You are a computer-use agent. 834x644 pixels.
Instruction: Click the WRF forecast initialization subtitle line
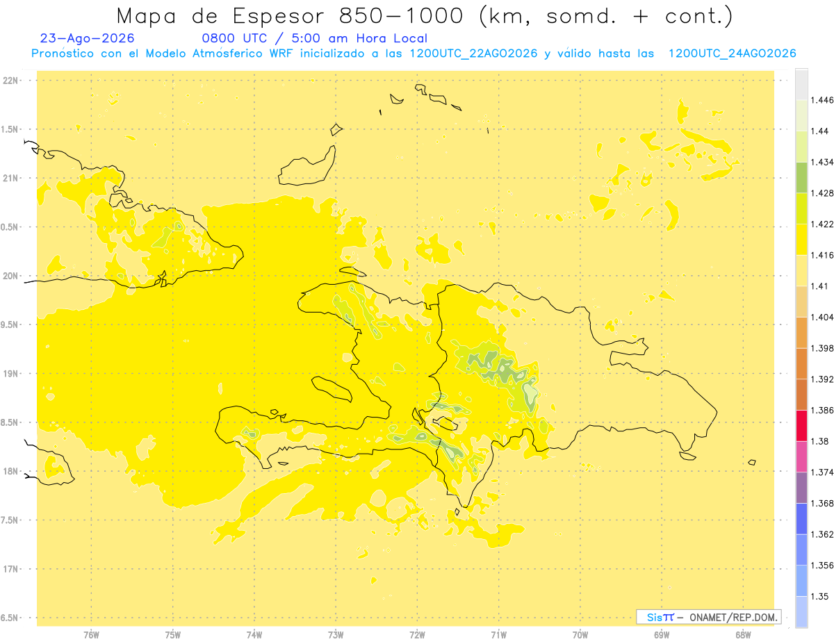pyautogui.click(x=414, y=53)
